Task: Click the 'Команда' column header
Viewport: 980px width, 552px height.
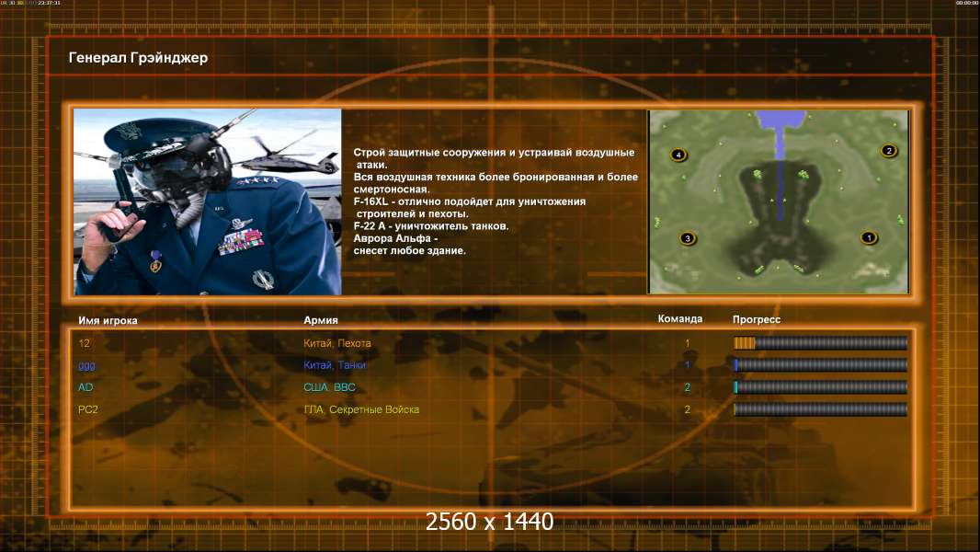Action: pyautogui.click(x=680, y=319)
